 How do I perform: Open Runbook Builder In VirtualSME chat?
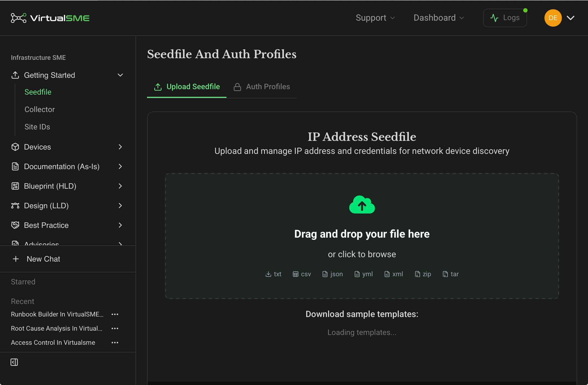pos(57,314)
